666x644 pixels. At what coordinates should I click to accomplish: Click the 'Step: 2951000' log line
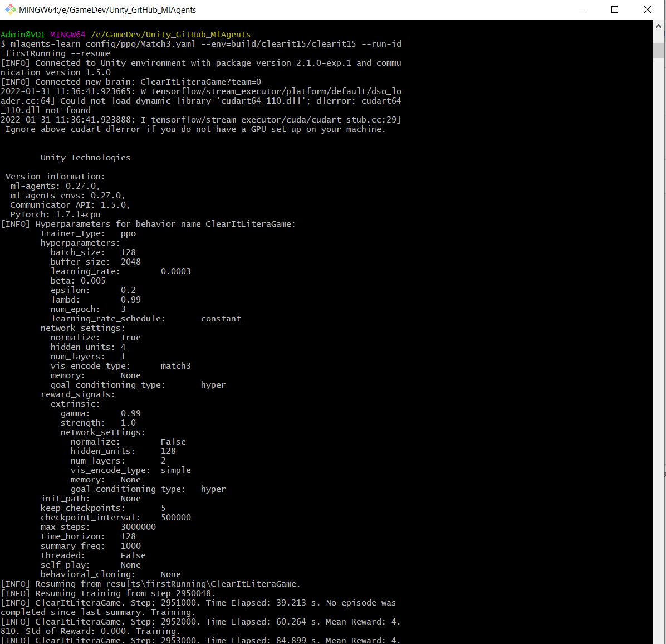point(198,607)
